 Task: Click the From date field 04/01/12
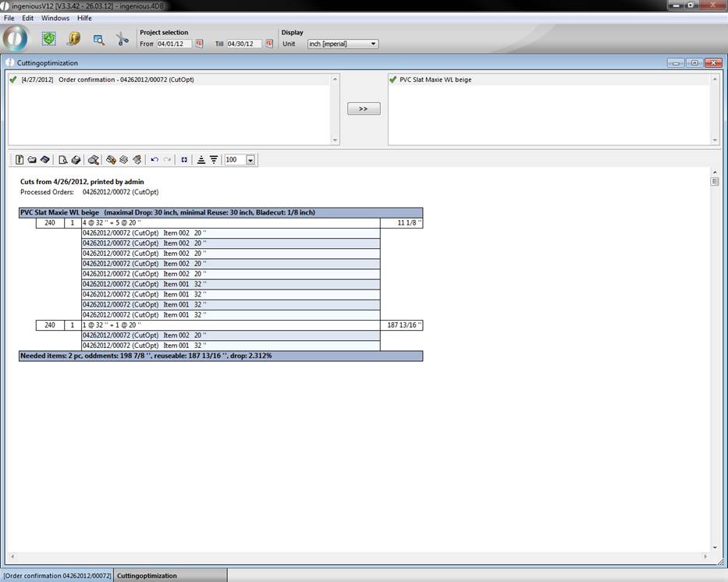[173, 44]
